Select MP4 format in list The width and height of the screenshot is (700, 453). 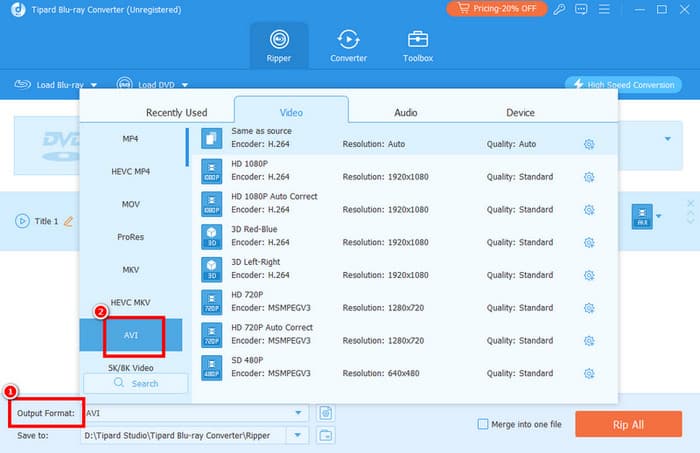tap(130, 139)
